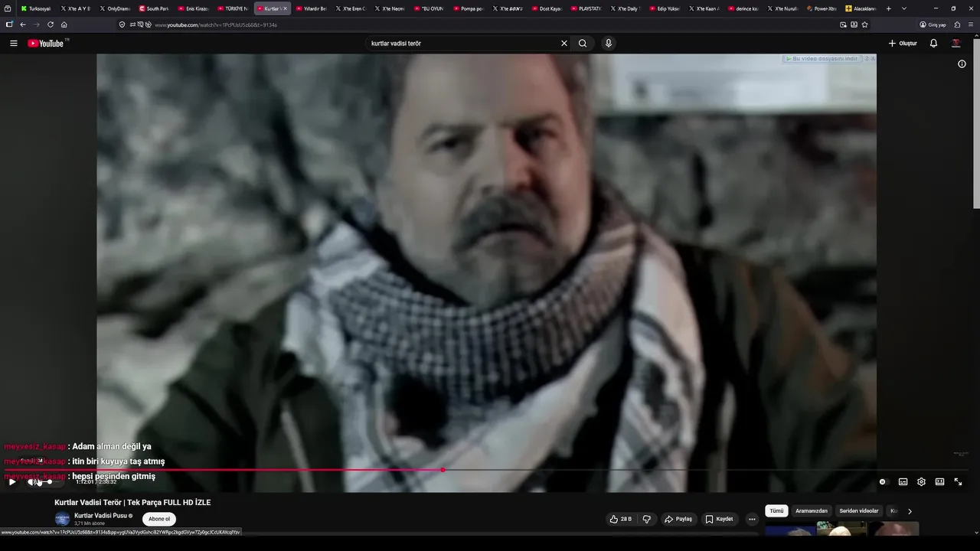Open the YouTube hamburger guide menu

pos(13,44)
